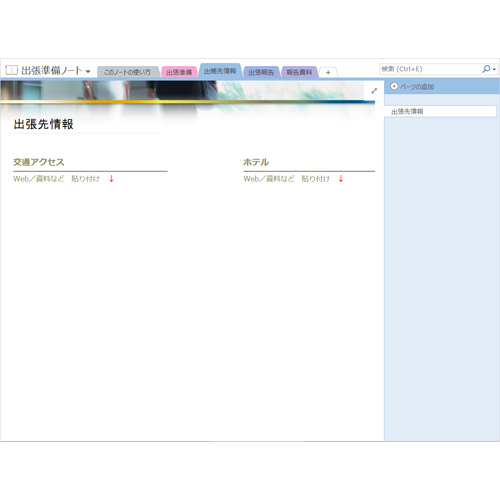Open the 出張準備ノート notebook dropdown arrow
This screenshot has width=500, height=500.
(x=88, y=71)
